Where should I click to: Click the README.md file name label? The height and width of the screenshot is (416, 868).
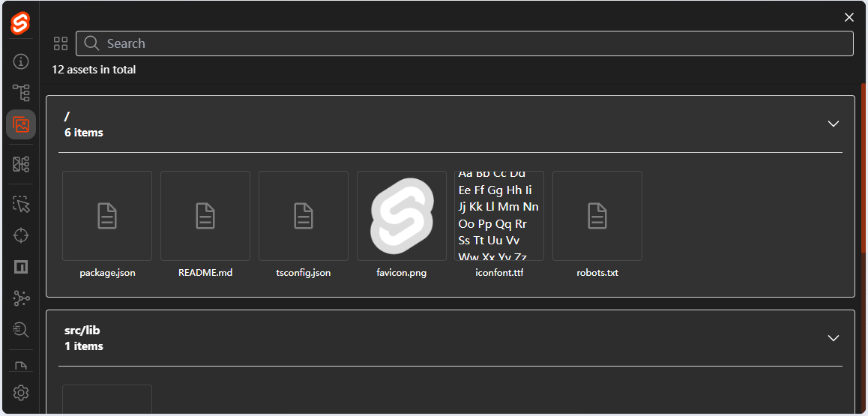click(205, 273)
